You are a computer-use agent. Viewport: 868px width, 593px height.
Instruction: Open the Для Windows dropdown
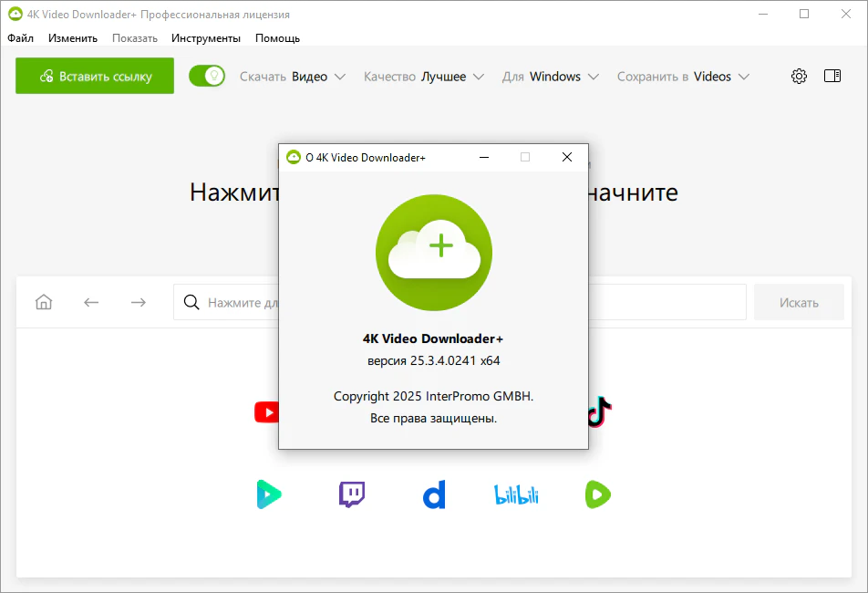[551, 77]
